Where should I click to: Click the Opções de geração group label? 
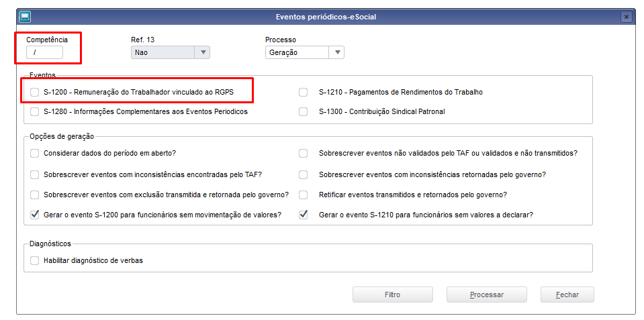[62, 137]
